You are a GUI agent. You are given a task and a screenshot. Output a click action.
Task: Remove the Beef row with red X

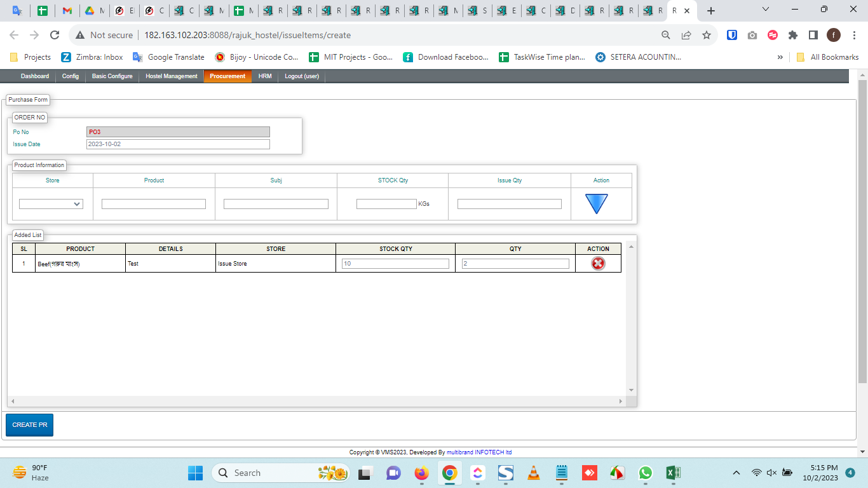click(598, 263)
